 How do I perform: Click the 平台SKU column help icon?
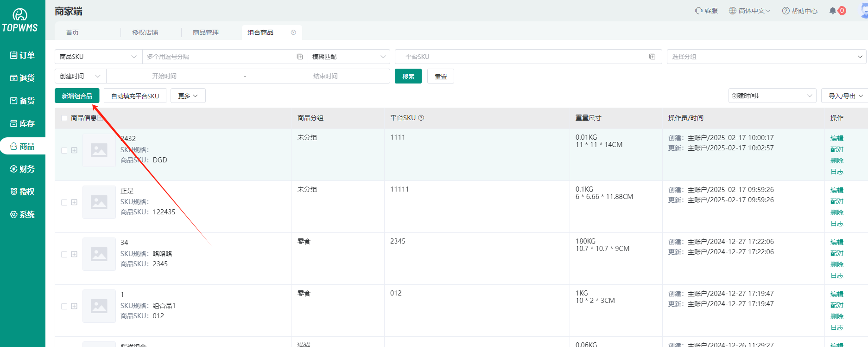[x=421, y=118]
